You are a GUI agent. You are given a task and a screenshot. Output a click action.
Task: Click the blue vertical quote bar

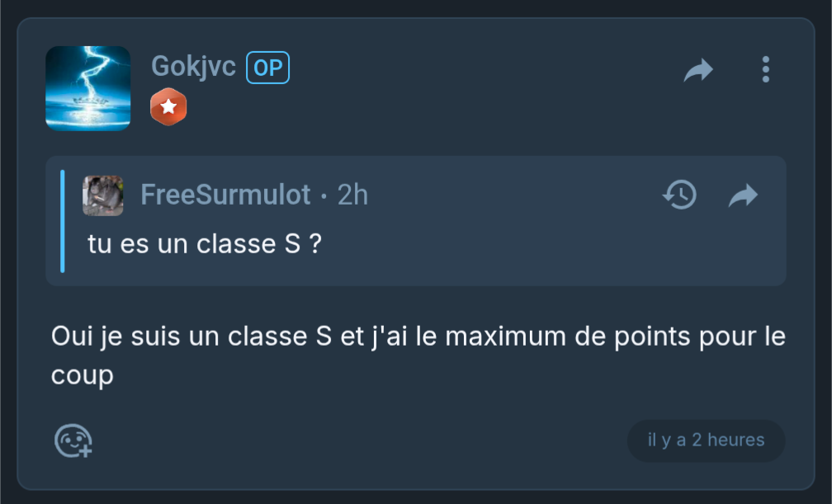pos(63,221)
